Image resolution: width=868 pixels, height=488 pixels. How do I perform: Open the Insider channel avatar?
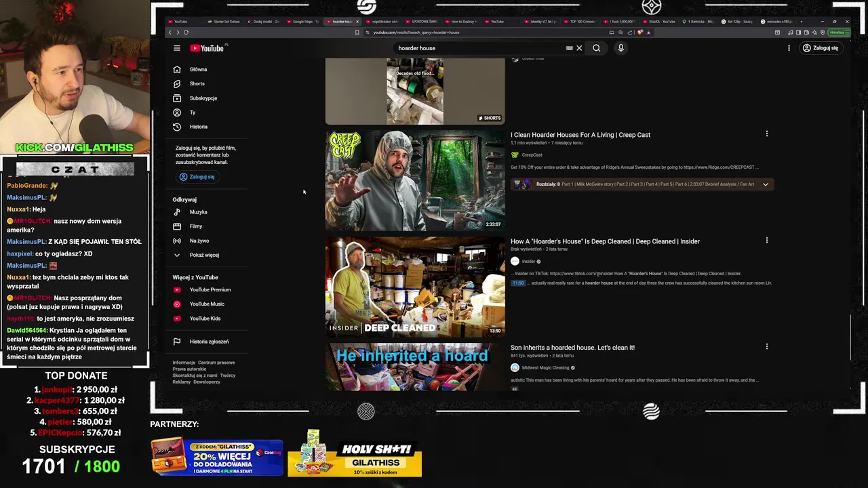pyautogui.click(x=515, y=261)
